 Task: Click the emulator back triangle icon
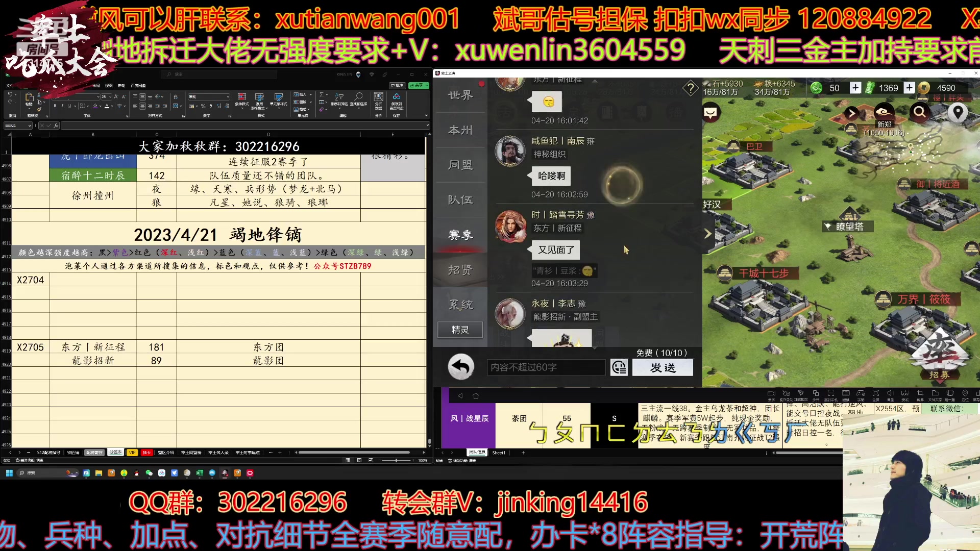[x=460, y=396]
